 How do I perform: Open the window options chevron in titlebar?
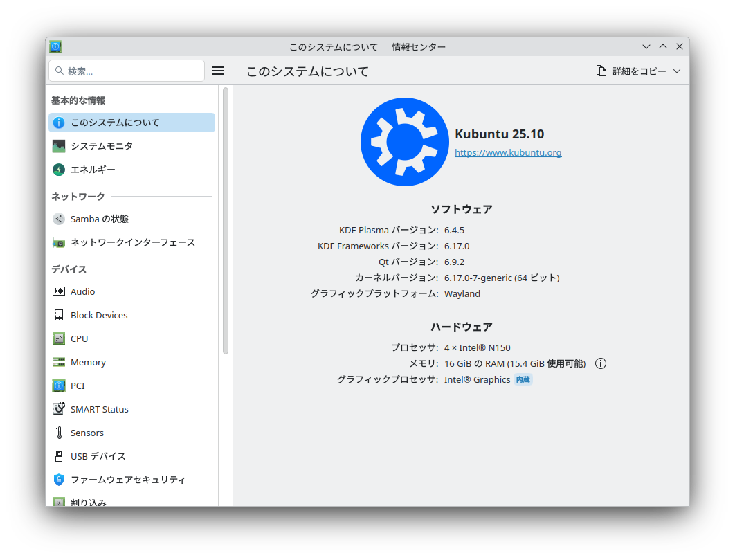[x=646, y=46]
